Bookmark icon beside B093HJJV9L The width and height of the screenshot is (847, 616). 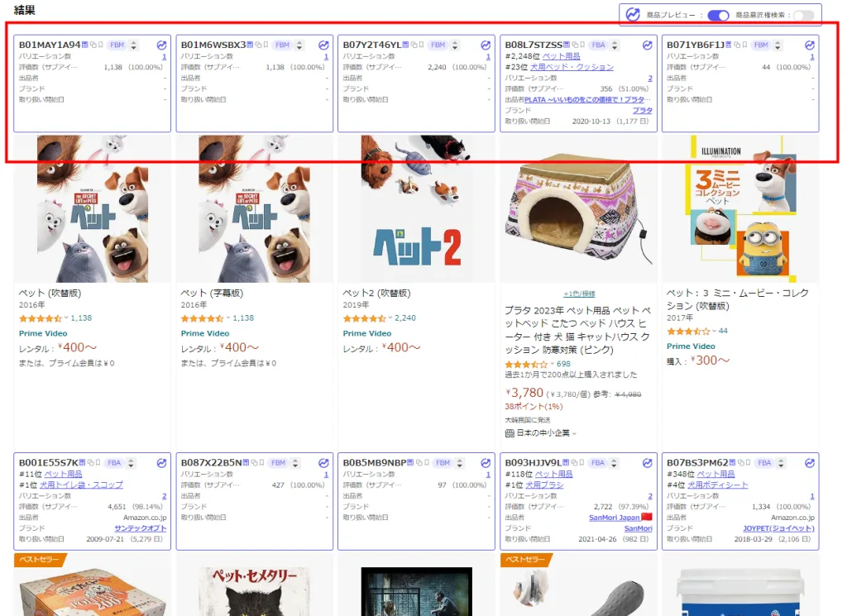pyautogui.click(x=581, y=463)
